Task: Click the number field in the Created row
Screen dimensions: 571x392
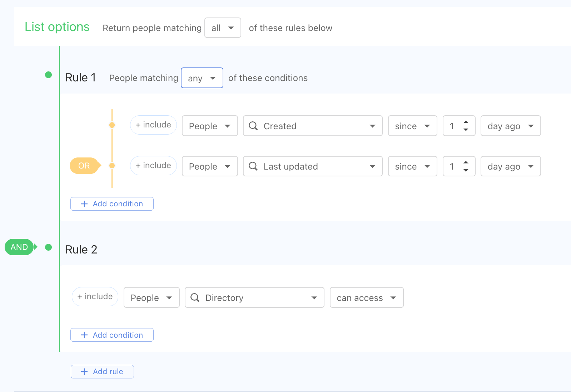Action: [x=459, y=126]
